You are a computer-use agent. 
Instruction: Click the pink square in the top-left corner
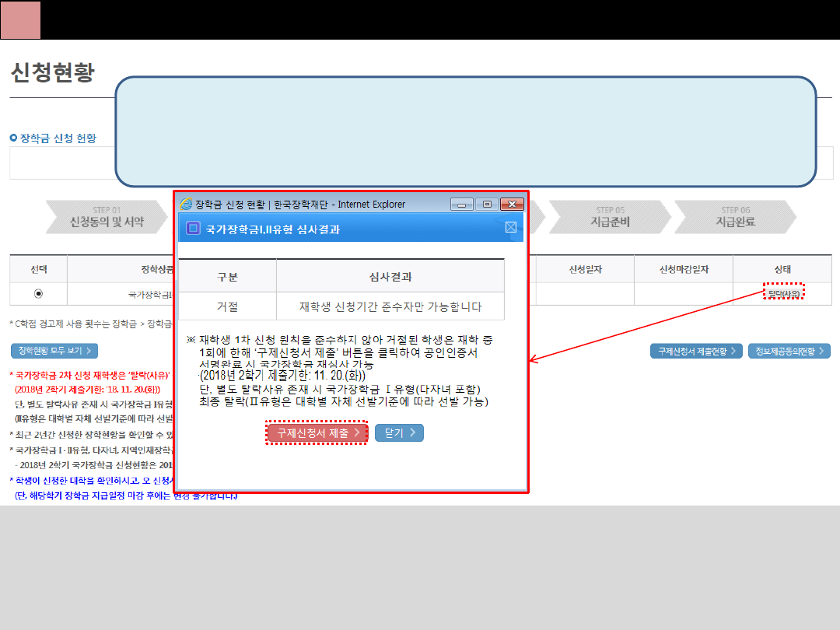(x=20, y=19)
